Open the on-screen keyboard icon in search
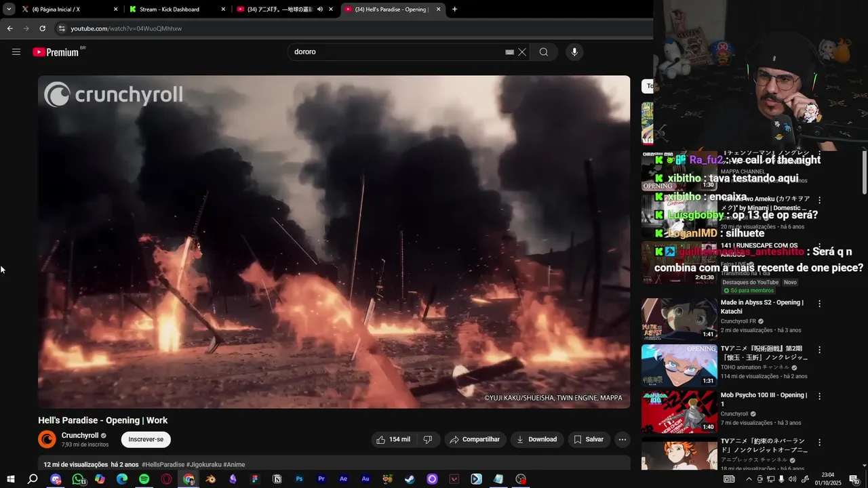Viewport: 868px width, 488px height. (509, 52)
